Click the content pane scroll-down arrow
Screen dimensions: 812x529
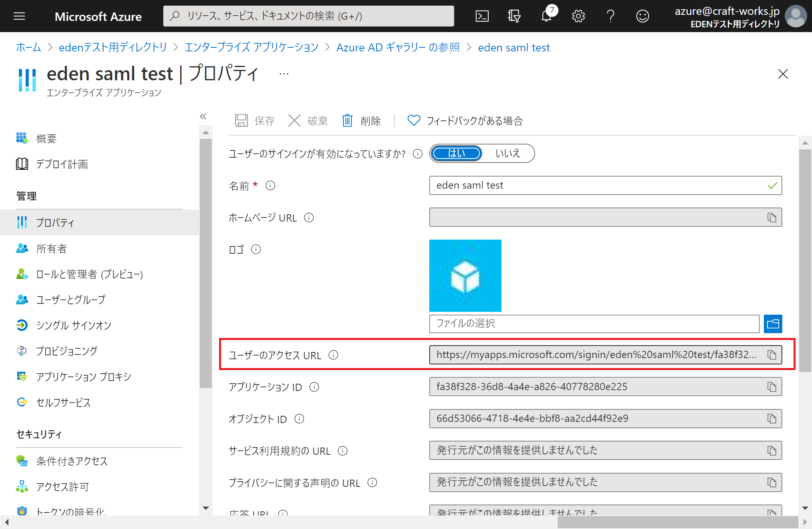click(805, 508)
